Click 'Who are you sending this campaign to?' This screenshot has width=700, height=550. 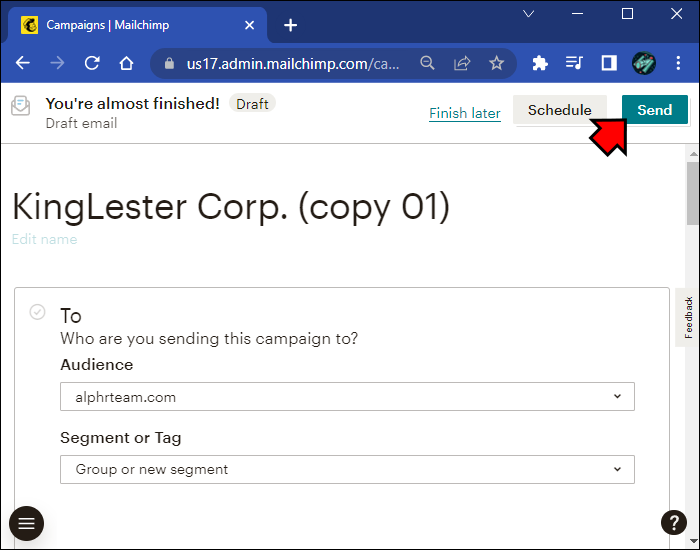point(209,338)
